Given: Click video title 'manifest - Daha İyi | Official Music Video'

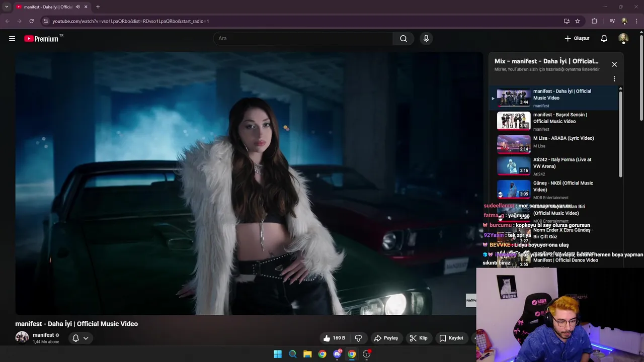Looking at the screenshot, I should pos(76,324).
